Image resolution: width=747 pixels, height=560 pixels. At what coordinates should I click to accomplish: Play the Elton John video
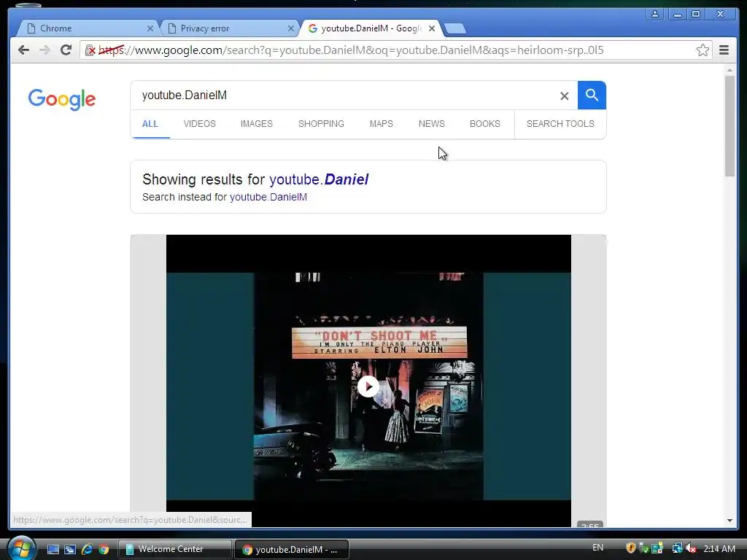point(368,386)
